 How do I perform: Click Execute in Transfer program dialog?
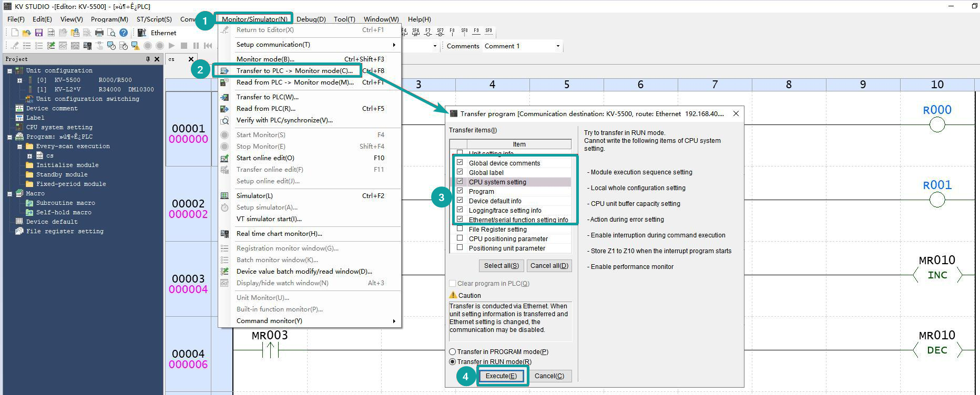(501, 376)
